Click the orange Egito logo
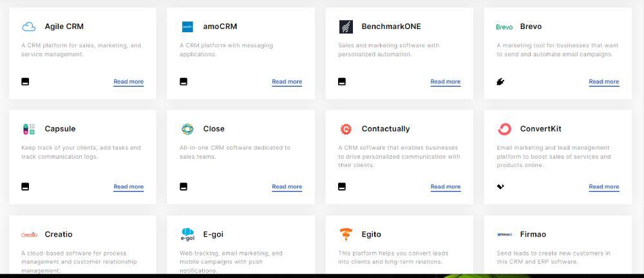Screen dimensions: 644x278 [346, 234]
